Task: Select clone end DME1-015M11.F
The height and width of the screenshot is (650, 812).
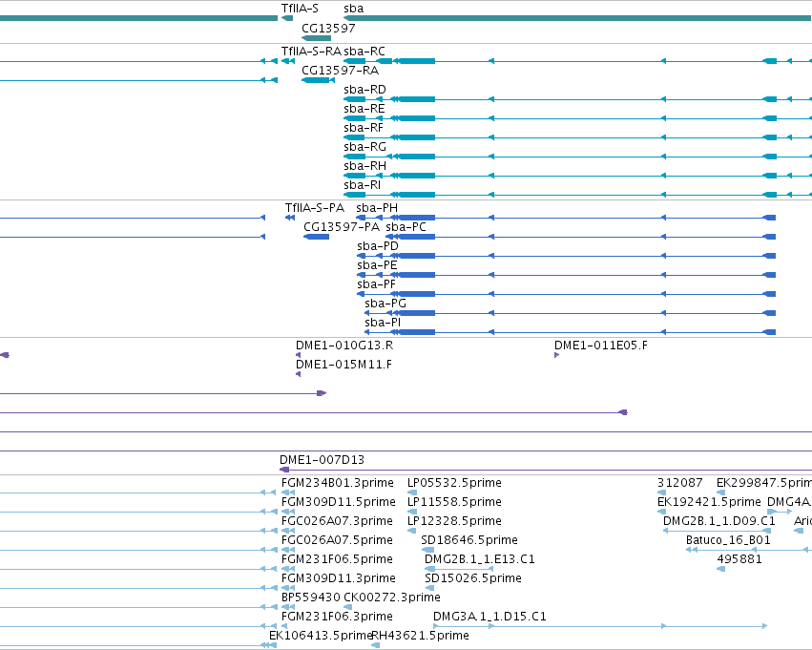Action: [344, 365]
